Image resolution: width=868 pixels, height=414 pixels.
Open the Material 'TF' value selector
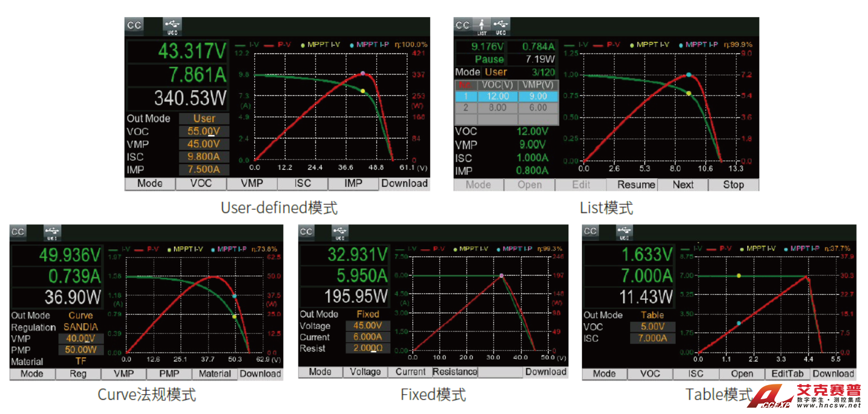coord(81,361)
